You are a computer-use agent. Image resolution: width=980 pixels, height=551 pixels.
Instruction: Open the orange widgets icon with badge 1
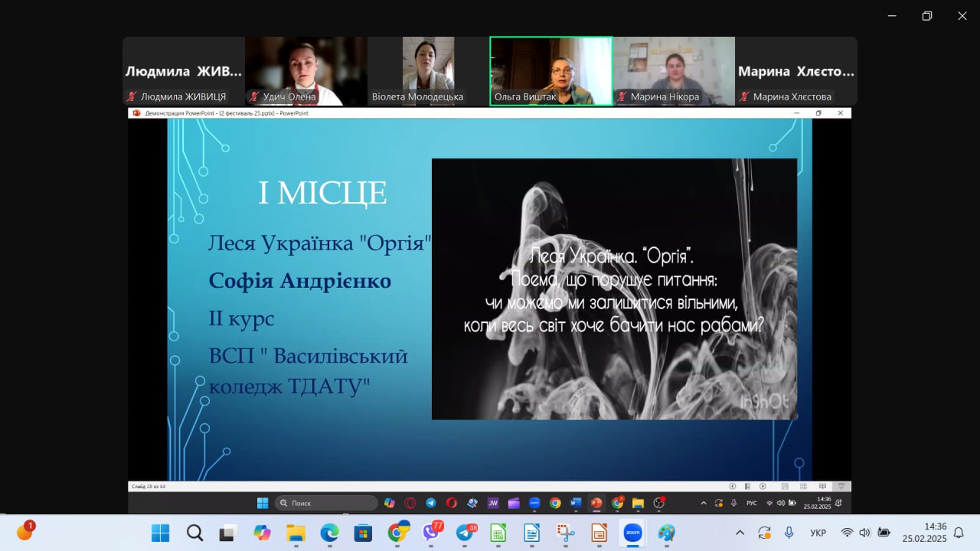pyautogui.click(x=24, y=532)
